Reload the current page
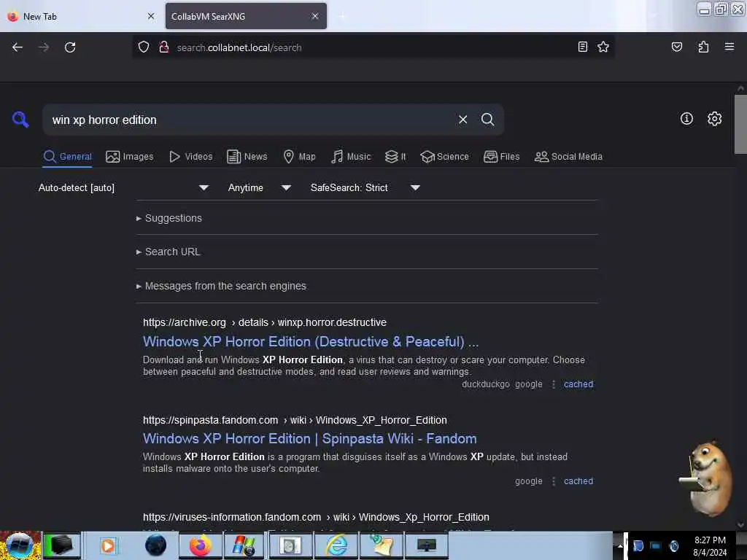The image size is (747, 560). point(70,47)
